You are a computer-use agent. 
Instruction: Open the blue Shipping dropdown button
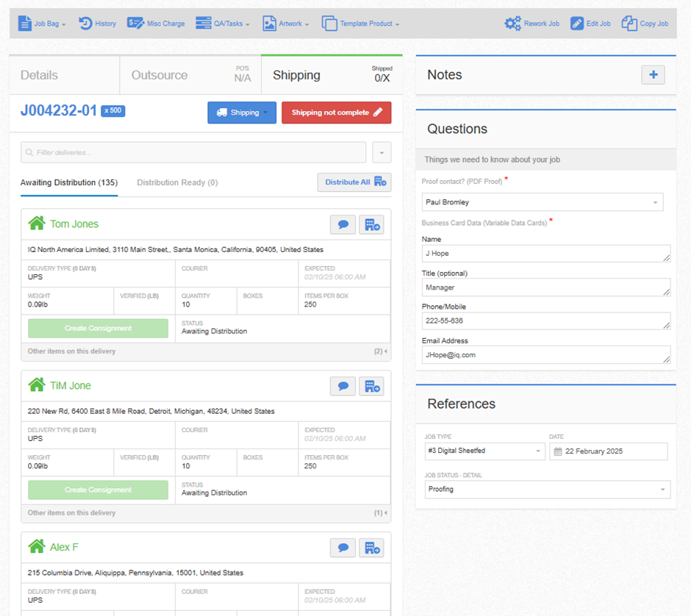(242, 112)
